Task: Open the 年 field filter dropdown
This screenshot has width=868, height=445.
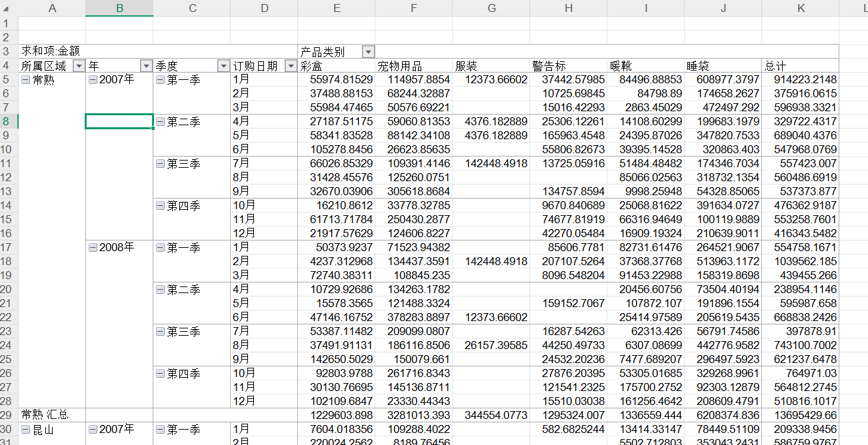Action: click(146, 66)
